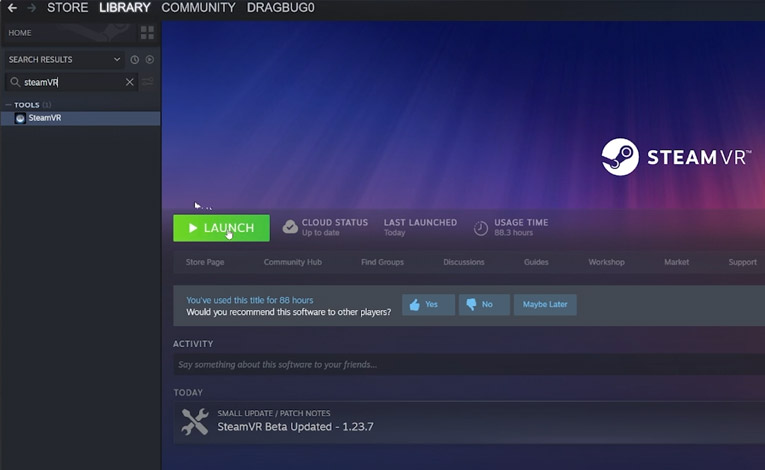765x470 pixels.
Task: Expand the Search Results dropdown
Action: [117, 60]
